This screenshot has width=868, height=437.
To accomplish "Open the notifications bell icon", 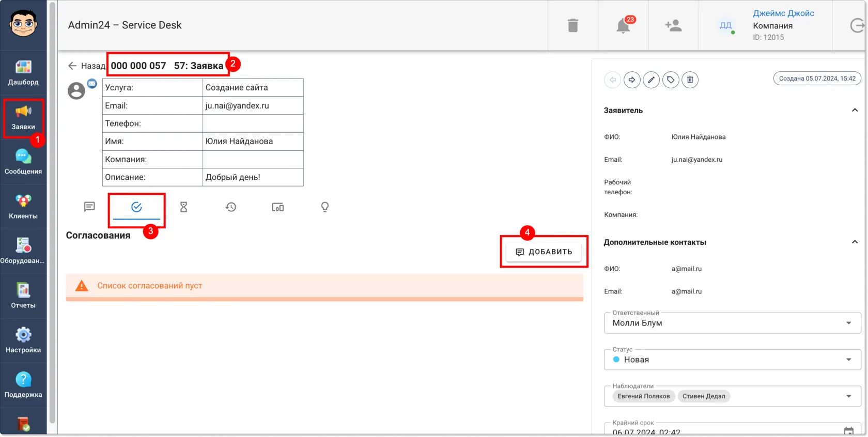I will [x=623, y=25].
